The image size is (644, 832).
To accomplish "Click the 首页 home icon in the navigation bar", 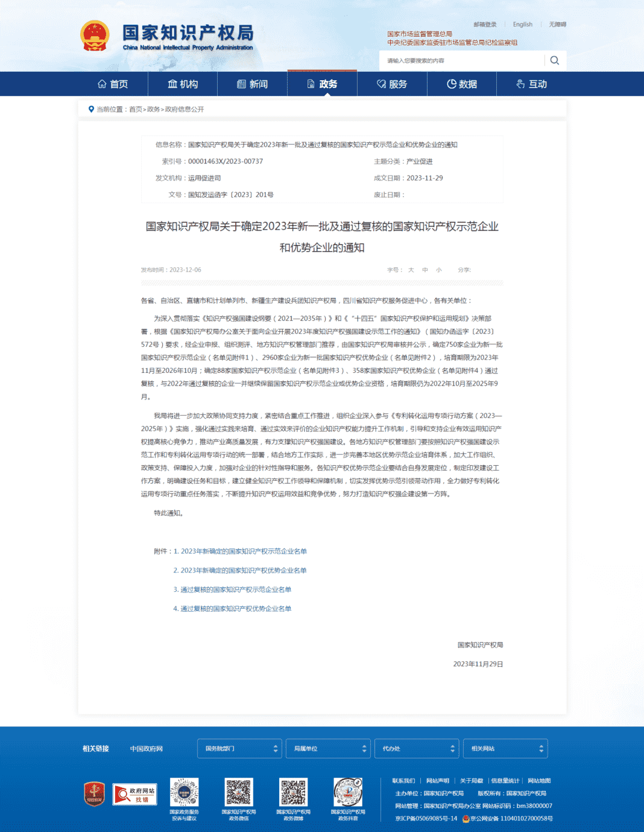I will [102, 84].
